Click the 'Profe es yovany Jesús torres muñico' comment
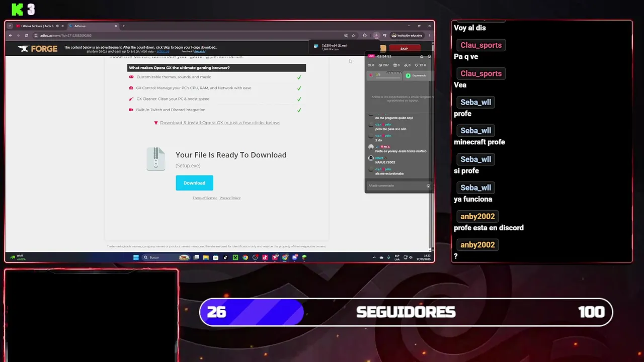644x362 pixels. point(400,151)
